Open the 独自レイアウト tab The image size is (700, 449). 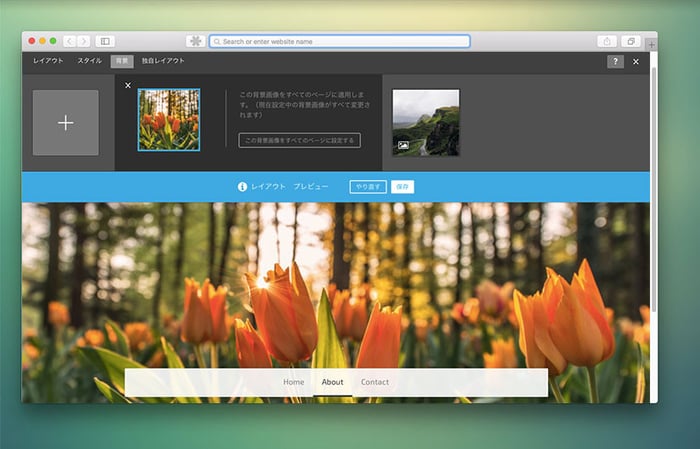point(163,61)
